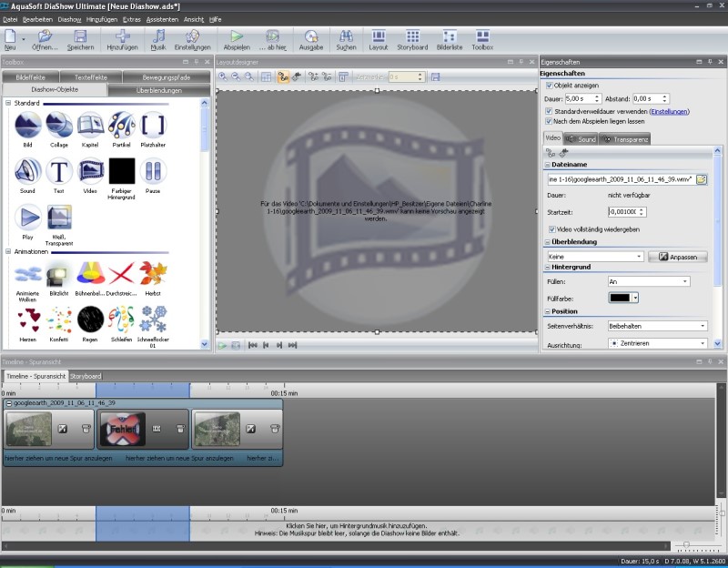The height and width of the screenshot is (568, 728).
Task: Select the Collage object in Toolbox
Action: (x=59, y=126)
